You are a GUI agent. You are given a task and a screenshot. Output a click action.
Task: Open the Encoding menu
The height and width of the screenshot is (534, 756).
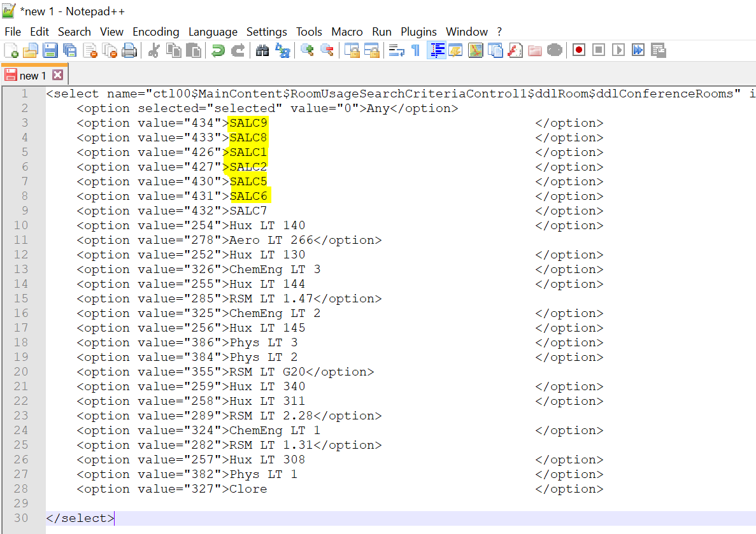(155, 32)
